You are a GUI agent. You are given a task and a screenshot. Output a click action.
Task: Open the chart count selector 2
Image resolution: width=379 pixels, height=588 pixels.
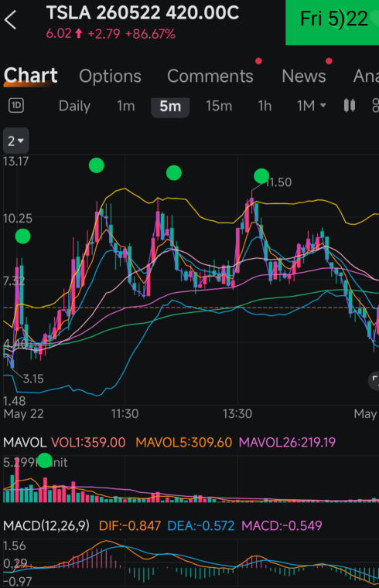pyautogui.click(x=15, y=141)
